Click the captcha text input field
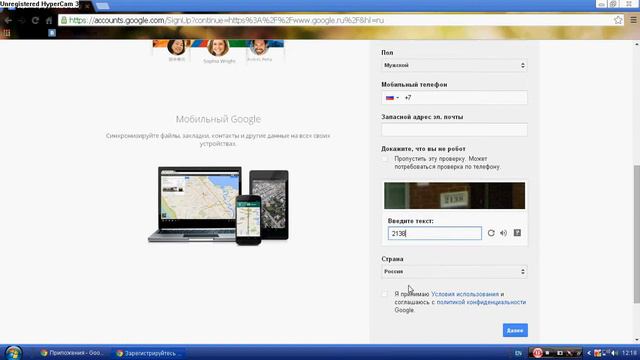Viewport: 640px width, 360px height. point(435,233)
